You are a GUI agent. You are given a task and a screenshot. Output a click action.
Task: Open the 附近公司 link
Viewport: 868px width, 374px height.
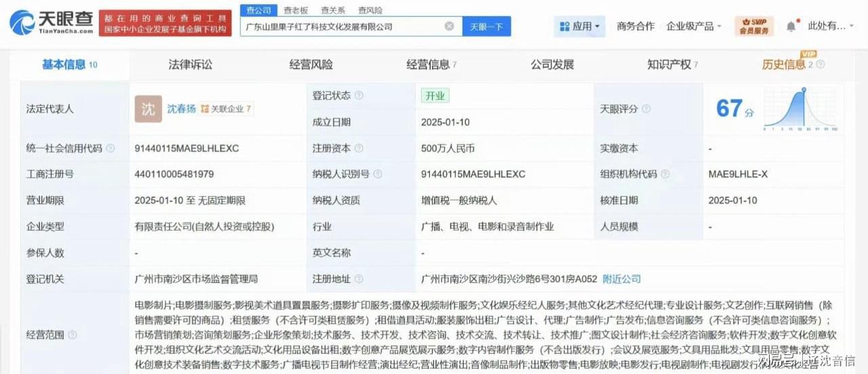(x=621, y=279)
